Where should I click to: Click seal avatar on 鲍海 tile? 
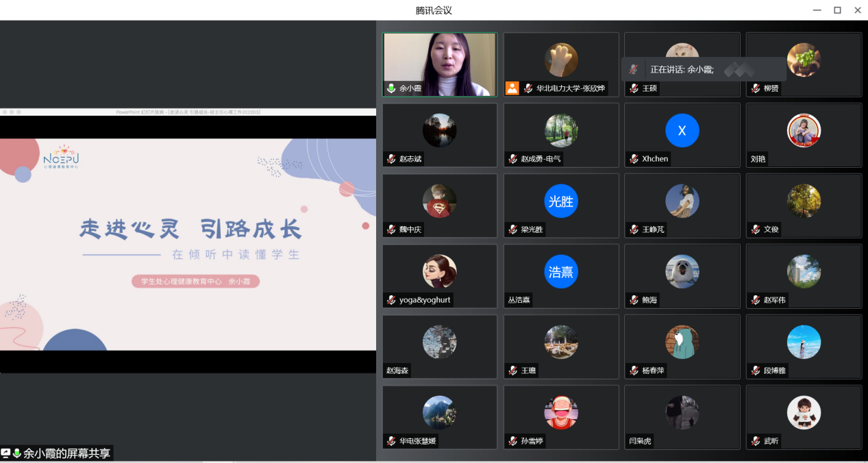[682, 272]
